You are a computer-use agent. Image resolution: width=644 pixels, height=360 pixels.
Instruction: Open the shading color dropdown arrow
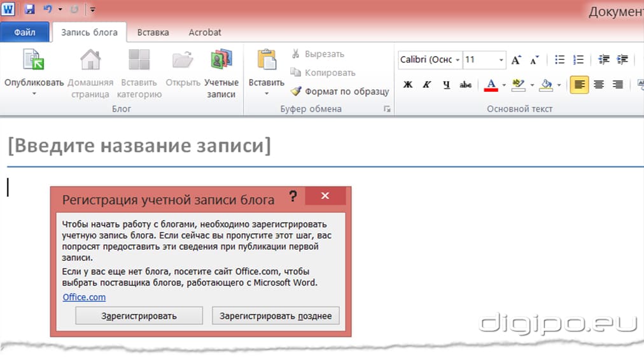pyautogui.click(x=559, y=85)
